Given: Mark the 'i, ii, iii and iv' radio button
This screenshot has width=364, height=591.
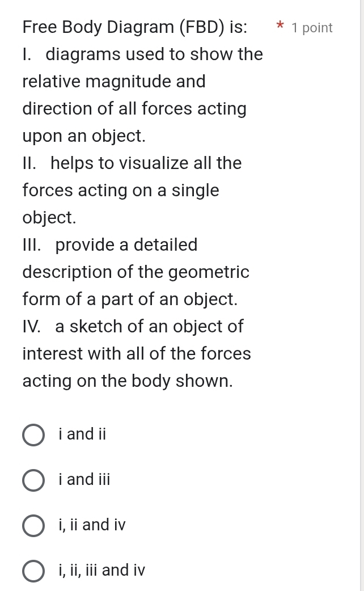Looking at the screenshot, I should [33, 571].
